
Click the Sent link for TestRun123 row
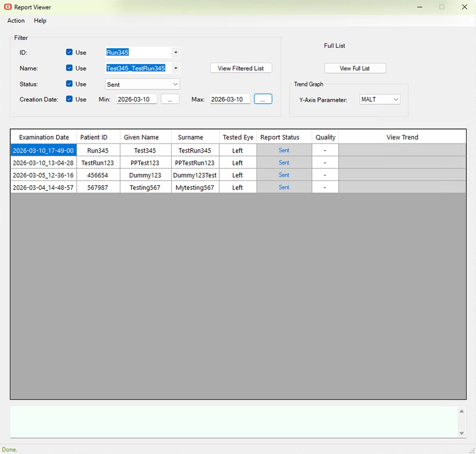coord(284,162)
